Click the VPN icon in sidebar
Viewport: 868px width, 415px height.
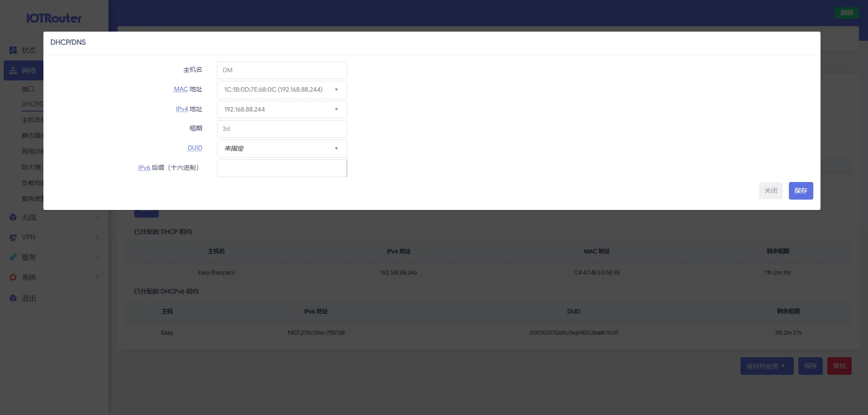[x=13, y=238]
